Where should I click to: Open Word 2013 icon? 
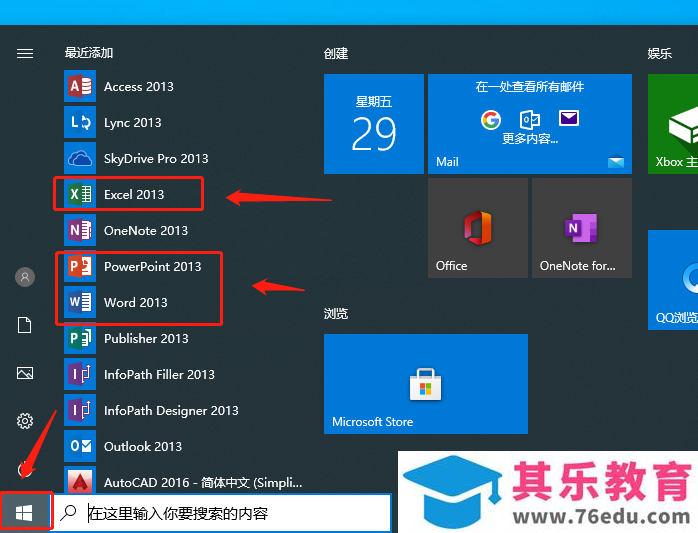coord(80,302)
